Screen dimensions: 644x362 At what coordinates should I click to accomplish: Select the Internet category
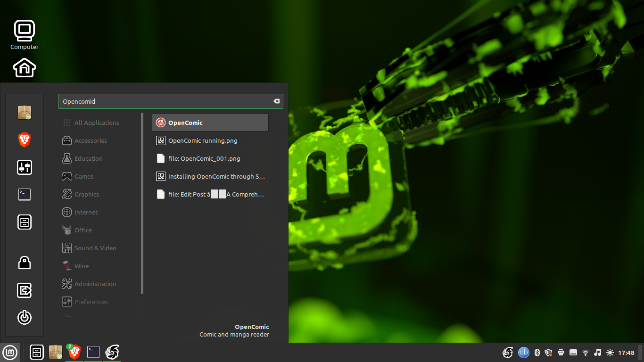[x=87, y=212]
